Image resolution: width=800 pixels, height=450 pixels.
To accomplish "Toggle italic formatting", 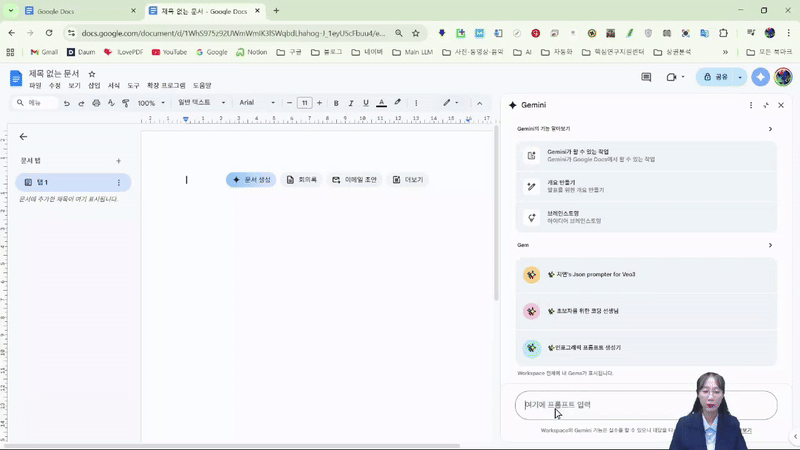I will (351, 103).
